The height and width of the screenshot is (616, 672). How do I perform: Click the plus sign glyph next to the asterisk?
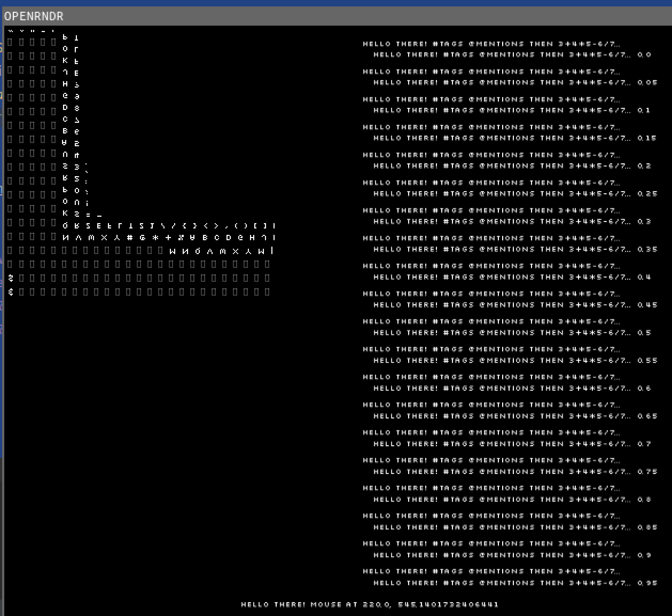tap(168, 238)
